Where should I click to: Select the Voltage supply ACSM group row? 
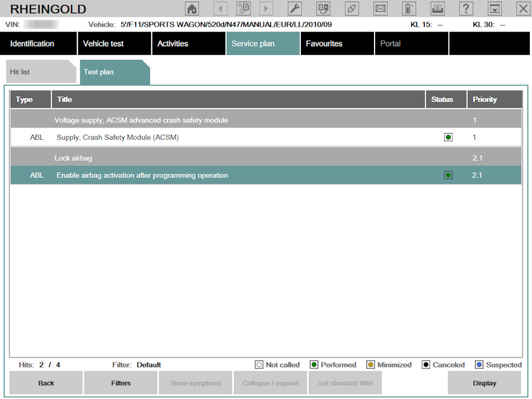(266, 120)
